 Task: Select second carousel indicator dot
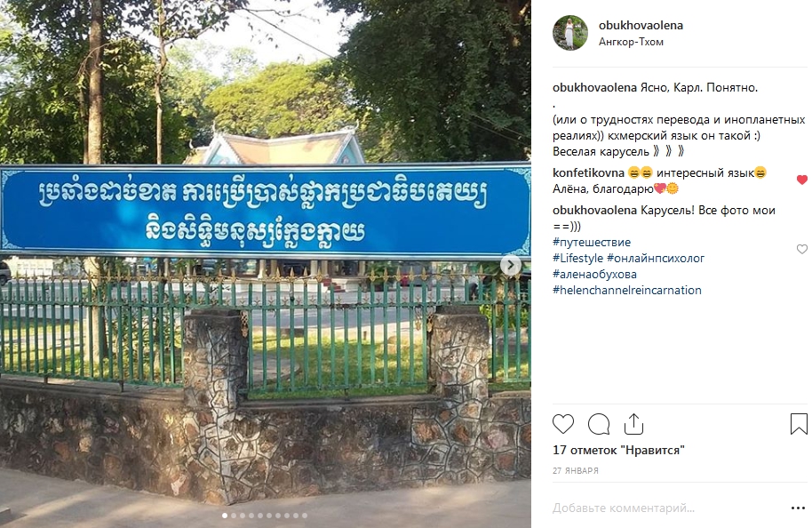click(234, 516)
